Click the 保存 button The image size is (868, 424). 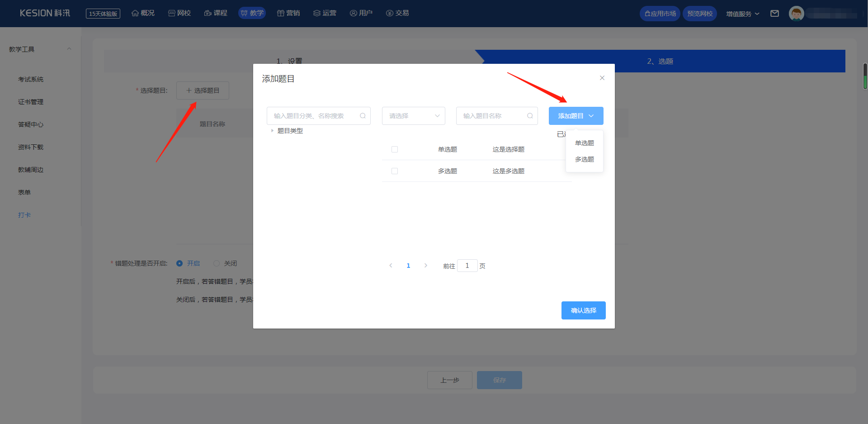coord(500,380)
